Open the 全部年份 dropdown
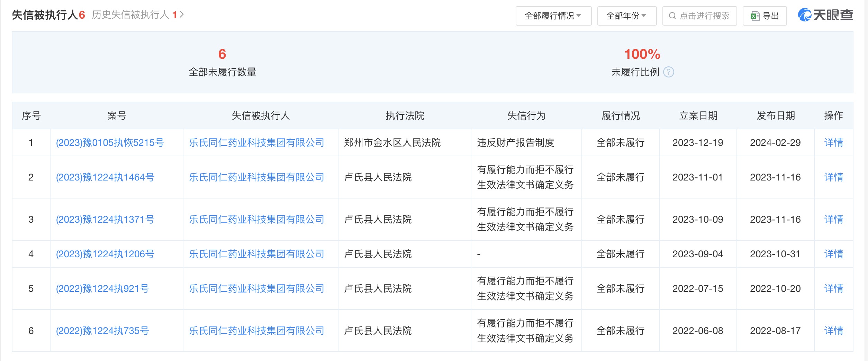868x361 pixels. coord(627,16)
